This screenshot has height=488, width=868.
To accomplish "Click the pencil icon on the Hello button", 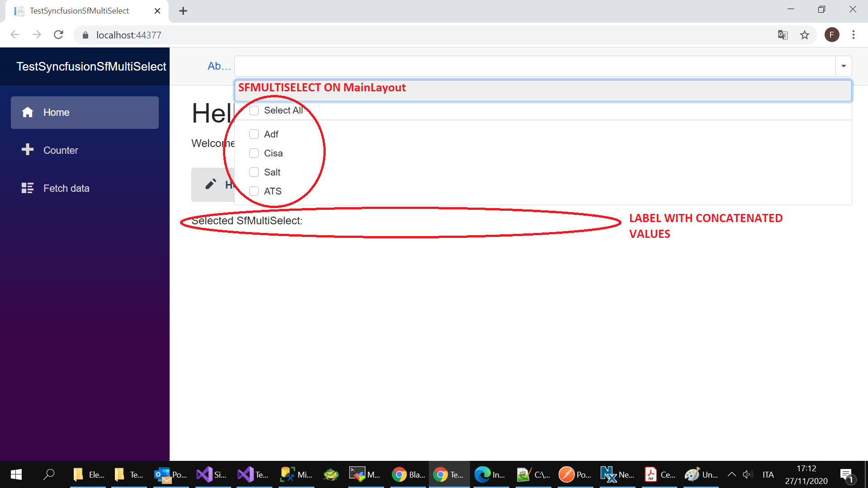I will pos(211,184).
